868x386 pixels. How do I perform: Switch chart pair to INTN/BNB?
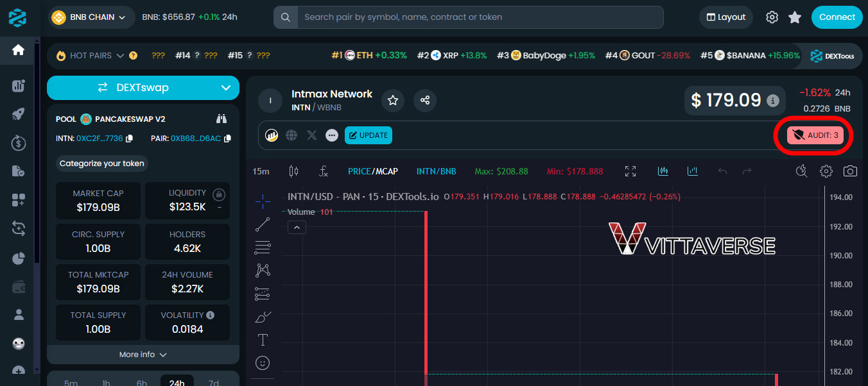point(437,171)
